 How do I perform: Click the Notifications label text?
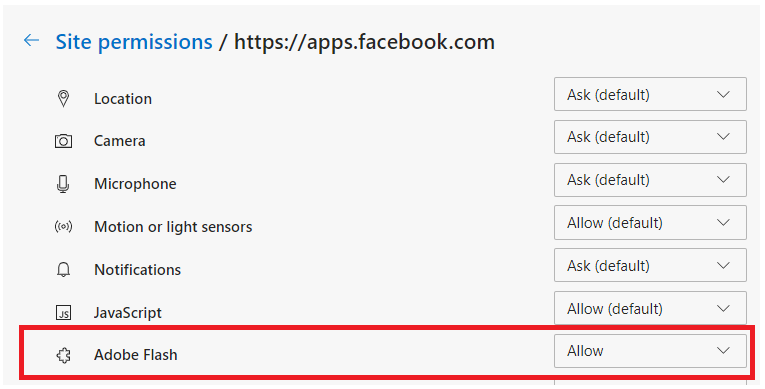click(x=138, y=270)
